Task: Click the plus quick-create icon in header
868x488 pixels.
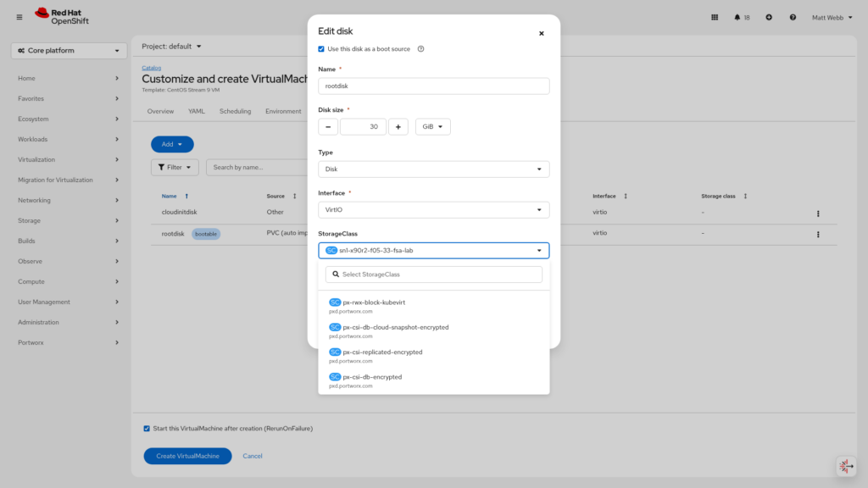Action: (x=769, y=17)
